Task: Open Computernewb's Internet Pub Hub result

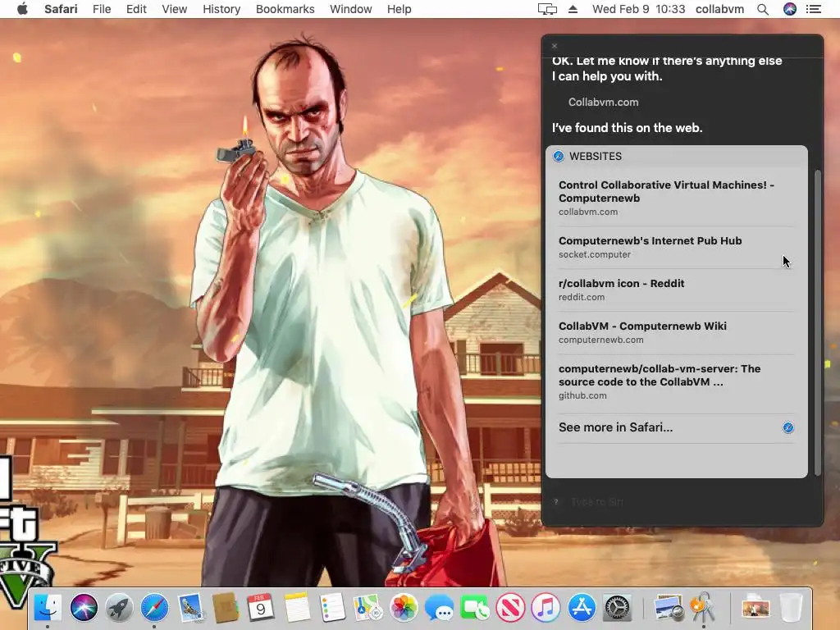Action: [676, 247]
